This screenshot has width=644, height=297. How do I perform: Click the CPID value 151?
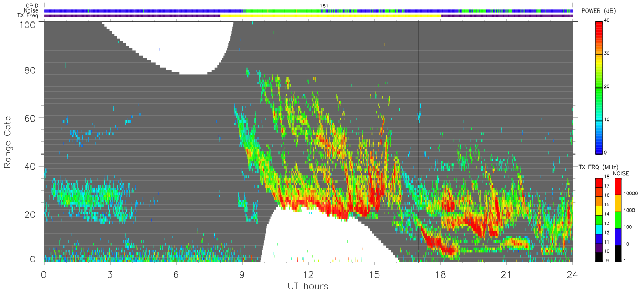click(324, 6)
